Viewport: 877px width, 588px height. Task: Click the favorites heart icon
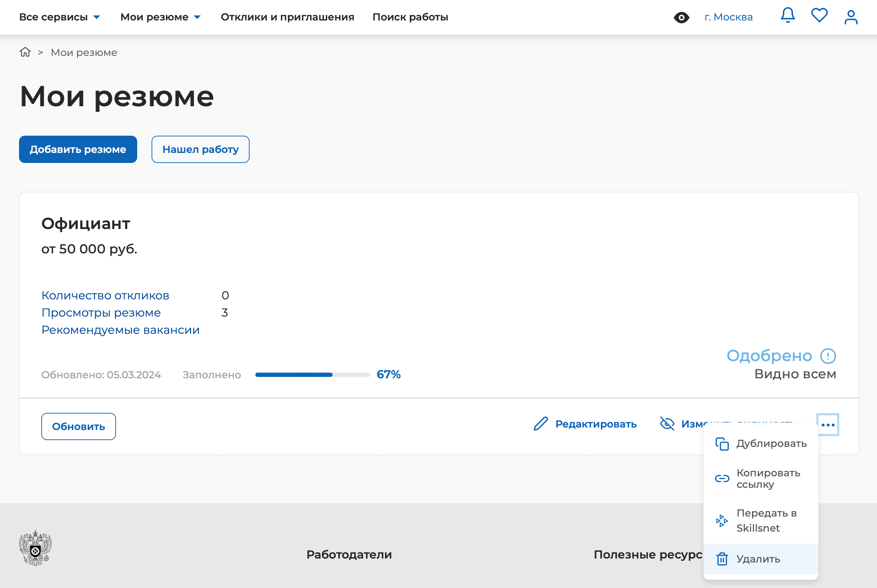click(819, 17)
